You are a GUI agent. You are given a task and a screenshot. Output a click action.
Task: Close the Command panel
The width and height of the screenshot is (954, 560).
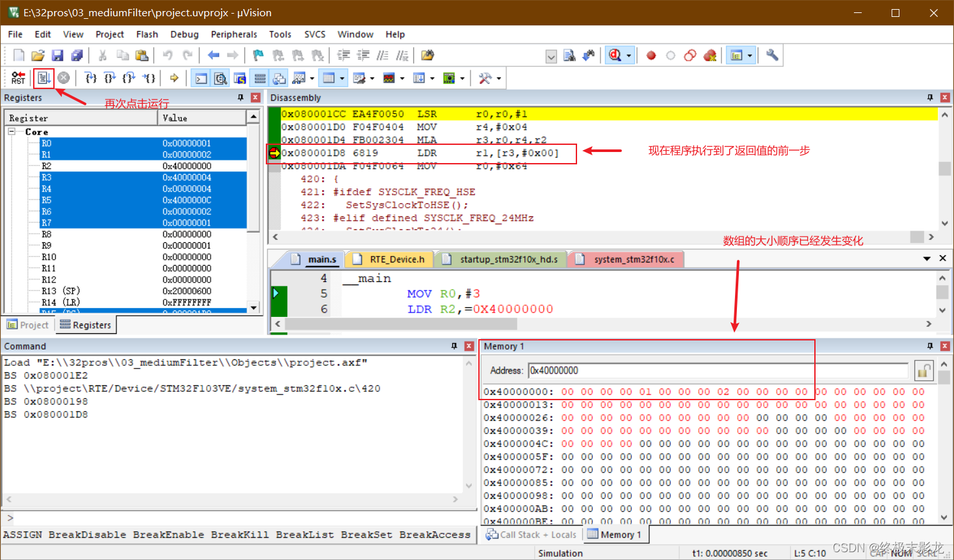[469, 346]
